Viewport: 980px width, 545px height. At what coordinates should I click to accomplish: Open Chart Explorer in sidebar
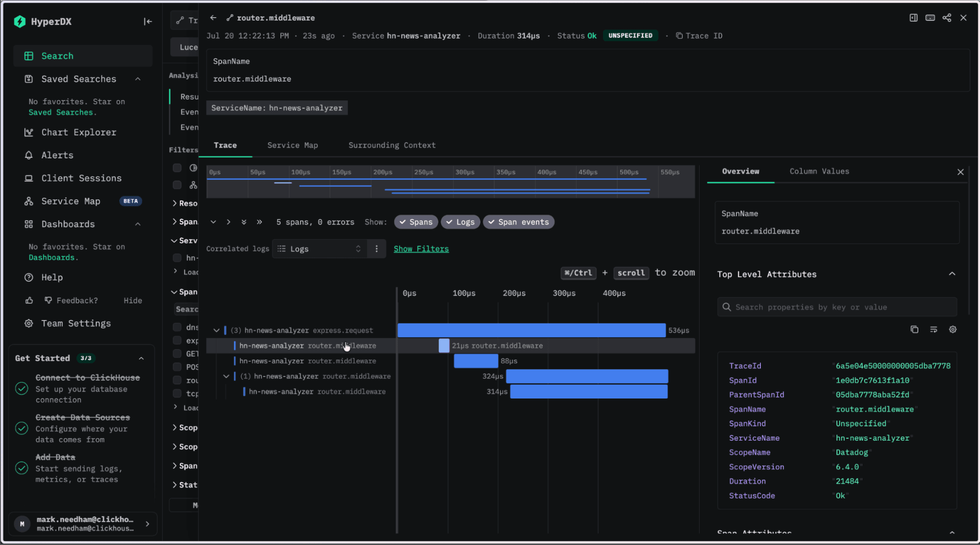pyautogui.click(x=78, y=132)
